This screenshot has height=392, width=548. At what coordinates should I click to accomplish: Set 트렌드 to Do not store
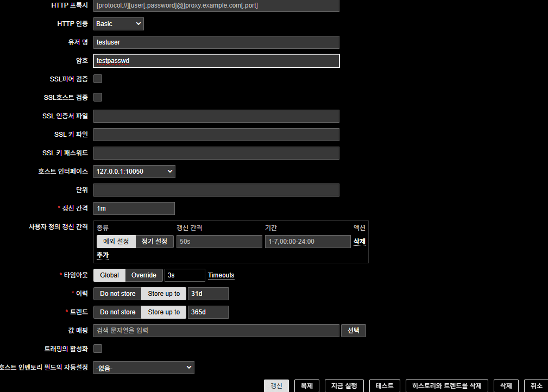[x=117, y=312]
